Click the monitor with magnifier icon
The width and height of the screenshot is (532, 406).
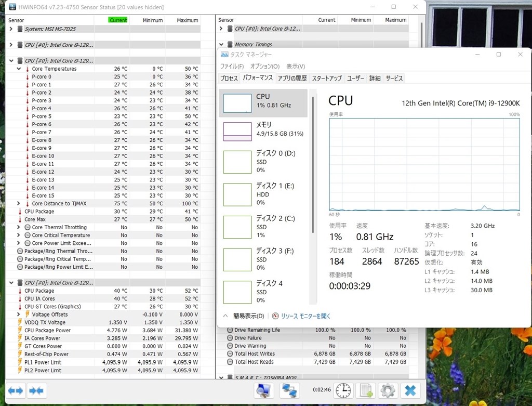(x=263, y=391)
